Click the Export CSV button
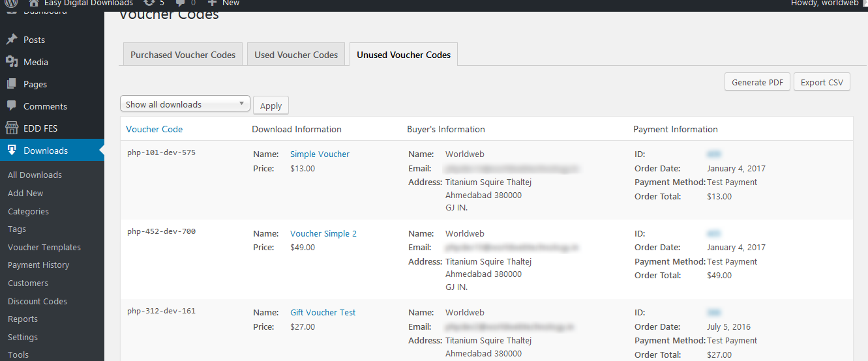This screenshot has width=868, height=361. (822, 82)
